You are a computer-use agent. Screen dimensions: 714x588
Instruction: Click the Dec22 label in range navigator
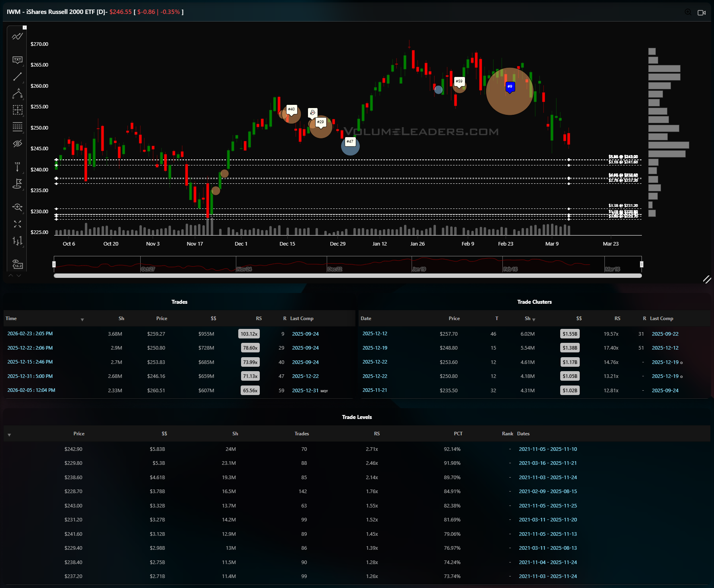pos(335,269)
